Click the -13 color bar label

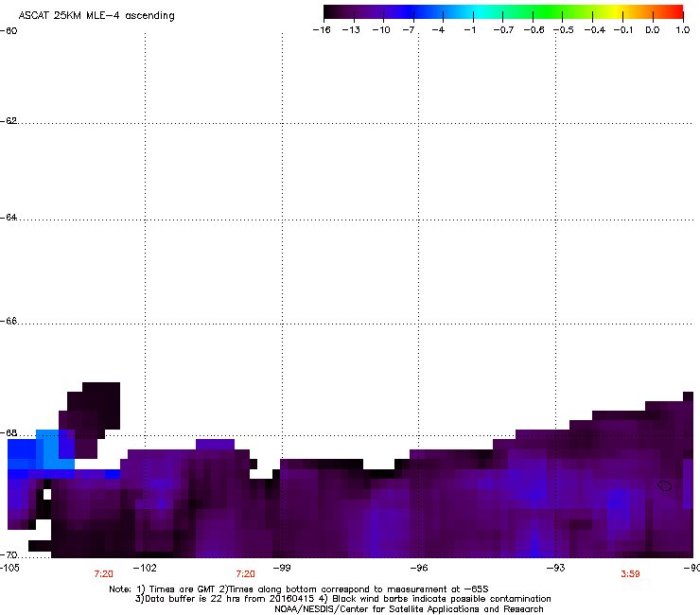tap(351, 30)
